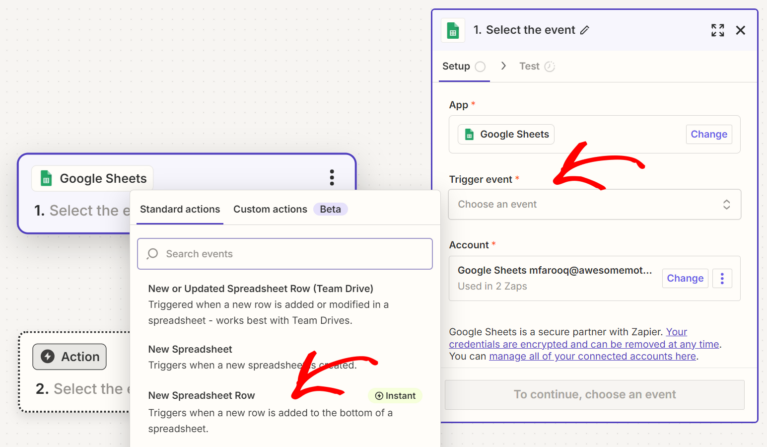Change the connected Google Sheets account

click(x=685, y=278)
